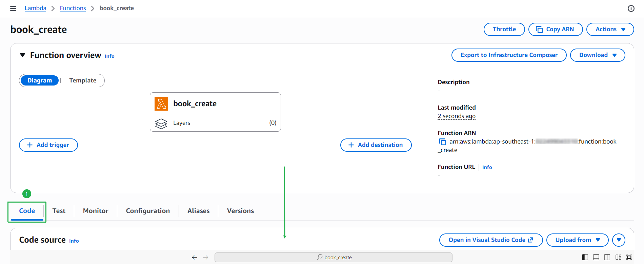Open the Monitor tab
Image resolution: width=644 pixels, height=264 pixels.
(x=96, y=211)
